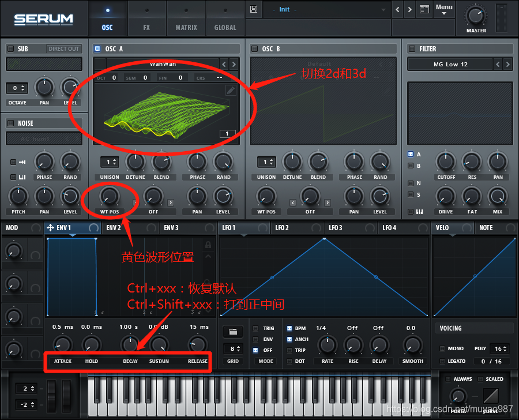Select the next OSC B warp mode
519x420 pixels.
(x=328, y=202)
